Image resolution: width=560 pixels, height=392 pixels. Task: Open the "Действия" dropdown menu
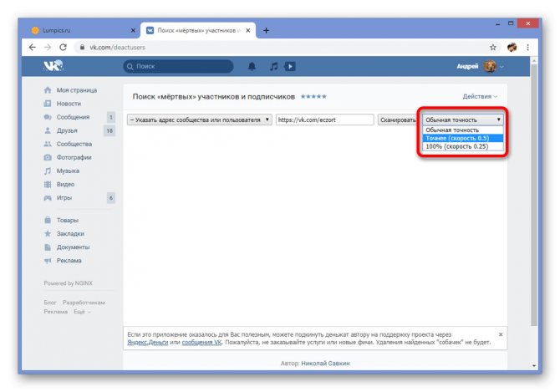coord(480,96)
